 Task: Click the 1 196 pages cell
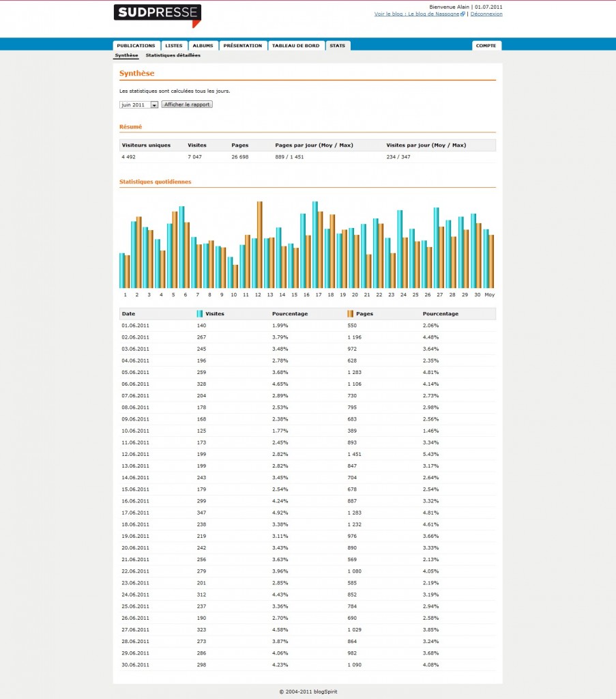(x=354, y=337)
